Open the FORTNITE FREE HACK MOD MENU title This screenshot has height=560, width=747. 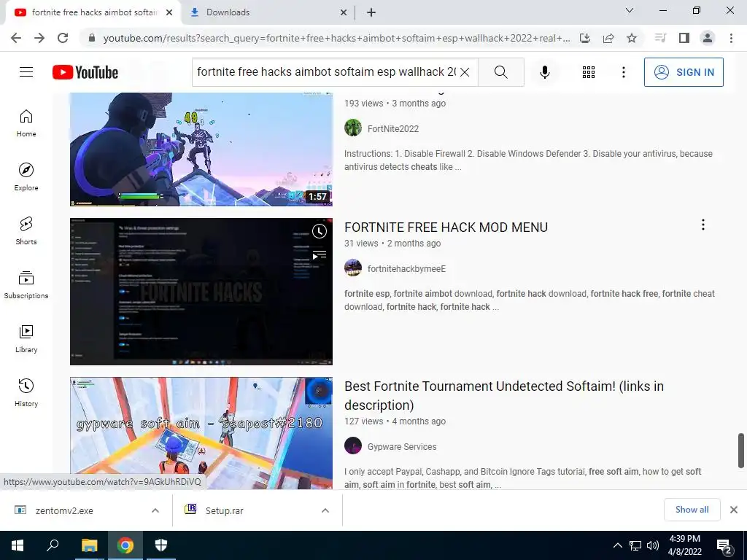[446, 227]
